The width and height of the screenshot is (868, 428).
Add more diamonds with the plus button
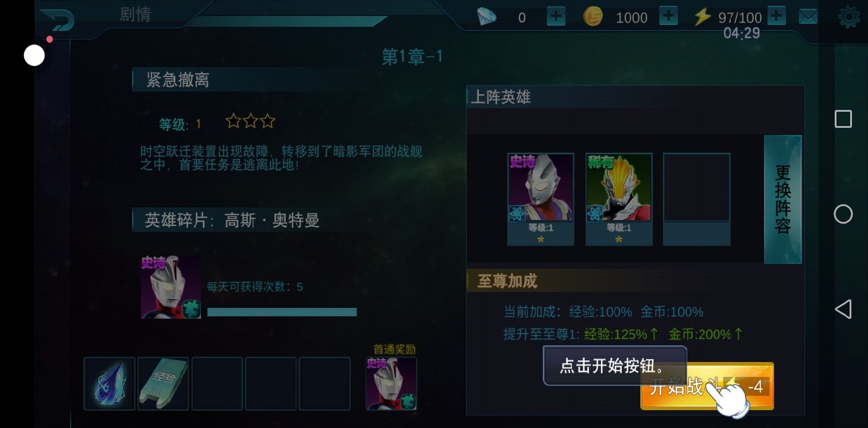[x=556, y=17]
